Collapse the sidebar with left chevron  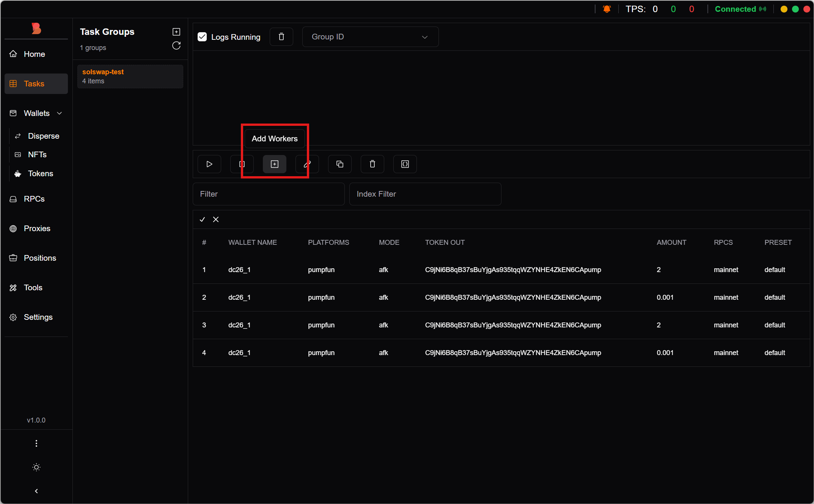[x=36, y=491]
